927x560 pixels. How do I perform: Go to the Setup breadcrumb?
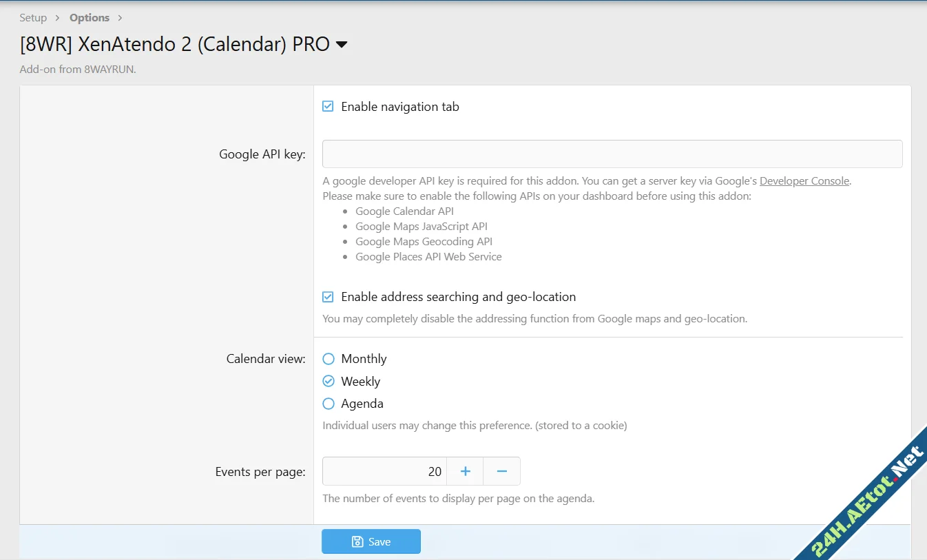(x=33, y=18)
